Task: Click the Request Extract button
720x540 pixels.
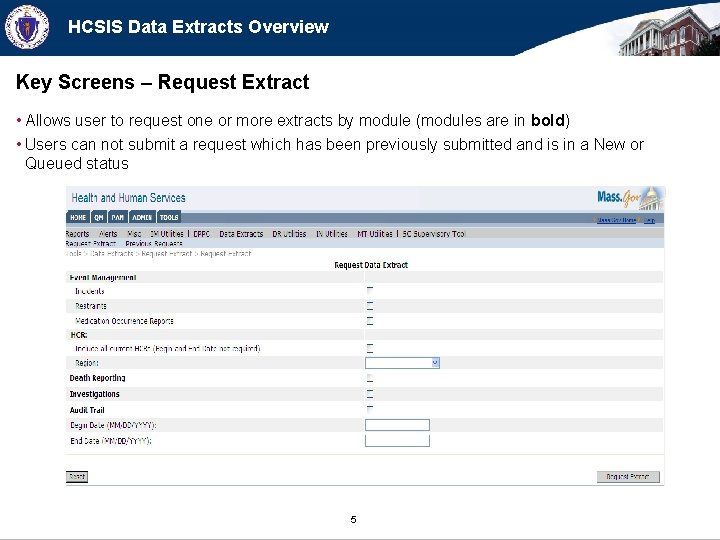Action: tap(628, 477)
